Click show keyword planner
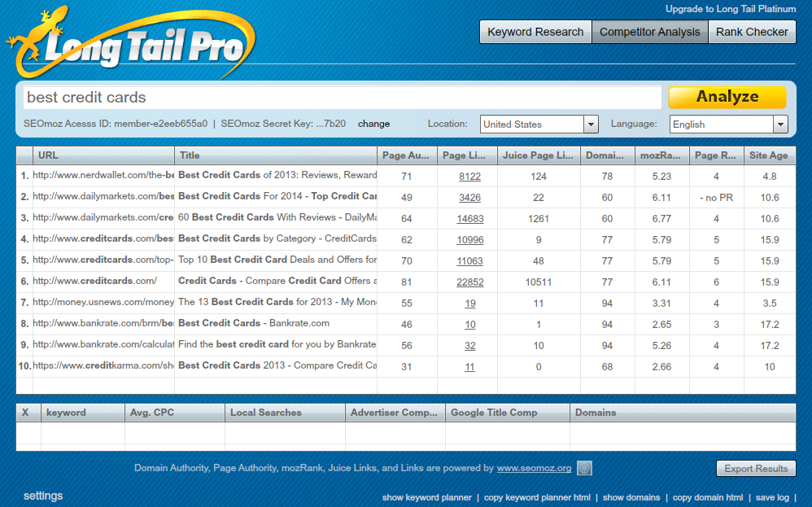This screenshot has height=507, width=812. (426, 498)
